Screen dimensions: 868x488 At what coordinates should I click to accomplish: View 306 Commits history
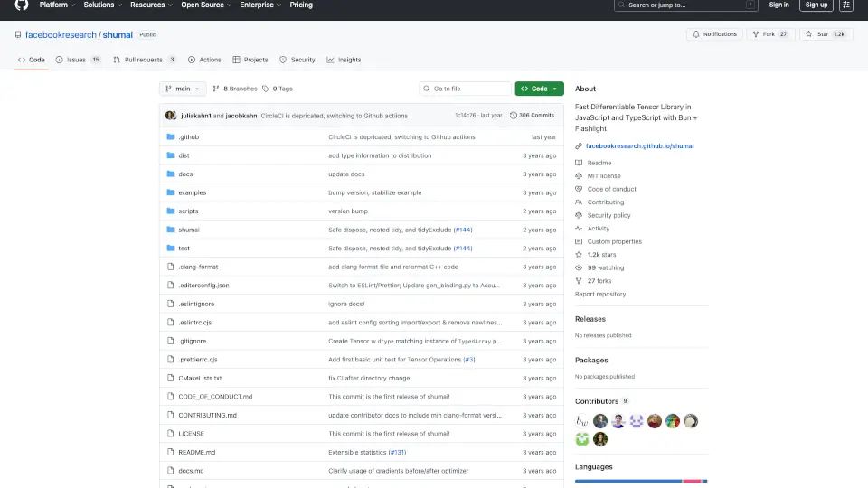coord(532,116)
